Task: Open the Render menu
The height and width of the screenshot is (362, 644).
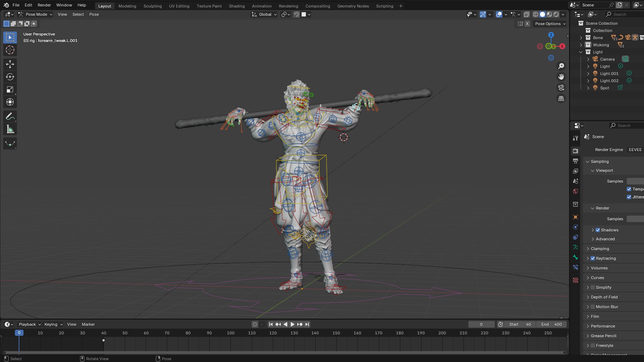Action: pos(44,5)
